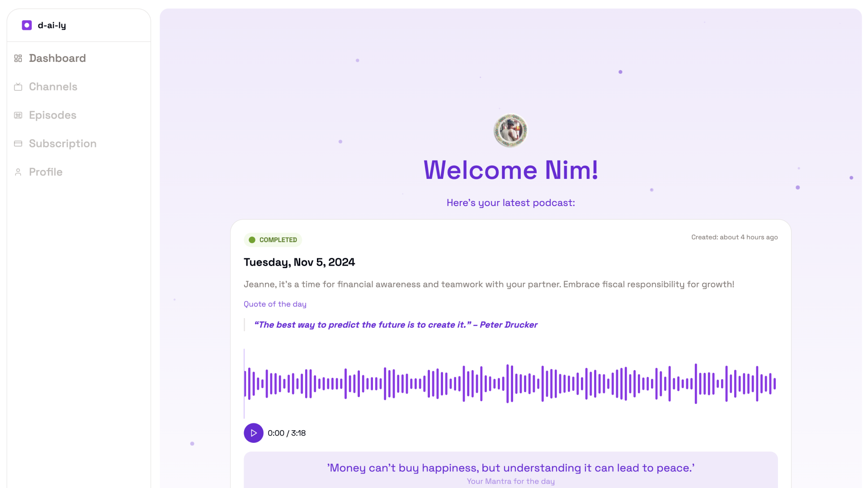The height and width of the screenshot is (488, 868).
Task: Click the Channels TV icon
Action: point(18,87)
